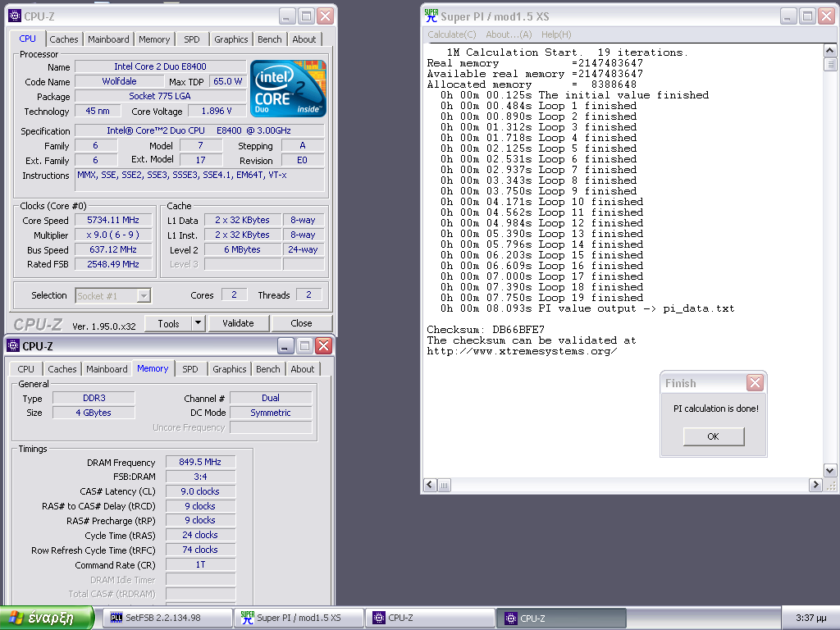Open the SPD tab in the lower CPU-Z window

190,369
